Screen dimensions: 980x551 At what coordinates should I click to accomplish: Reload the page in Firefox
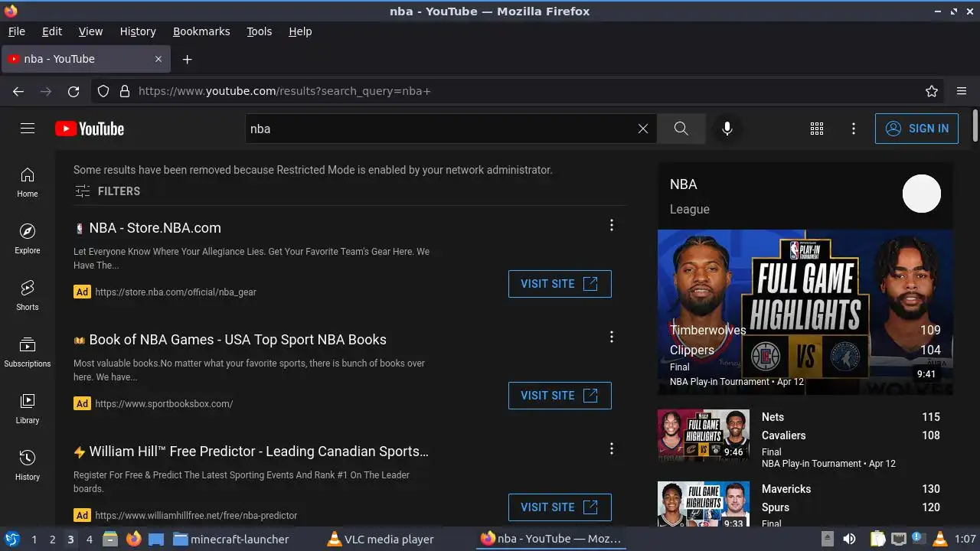73,91
